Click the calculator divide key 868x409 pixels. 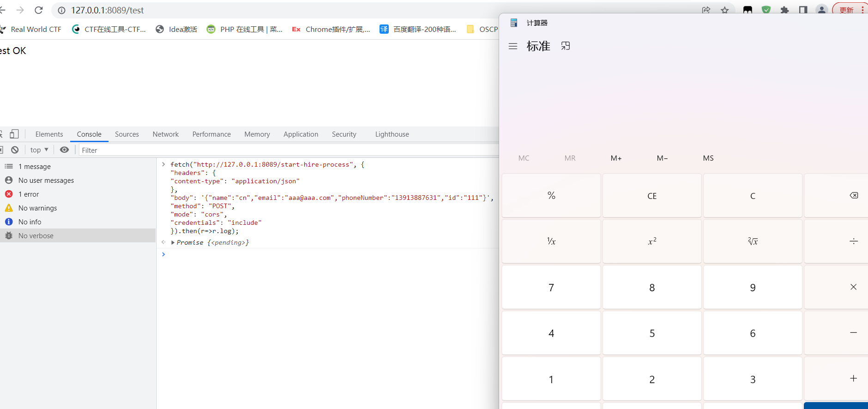[x=836, y=241]
